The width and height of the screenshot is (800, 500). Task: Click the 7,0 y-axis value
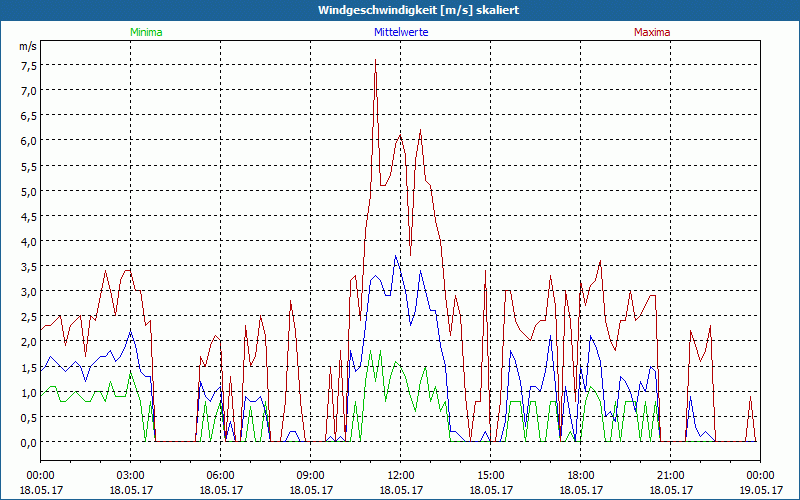[29, 91]
